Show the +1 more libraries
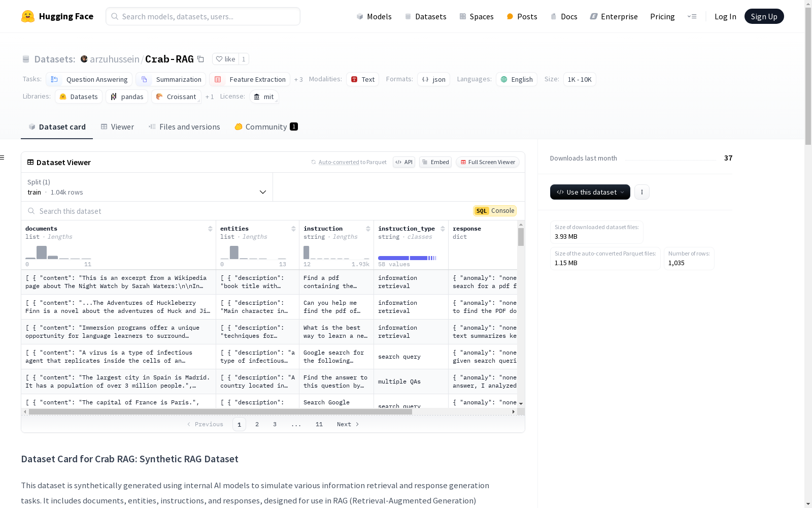The image size is (812, 508). coord(210,97)
